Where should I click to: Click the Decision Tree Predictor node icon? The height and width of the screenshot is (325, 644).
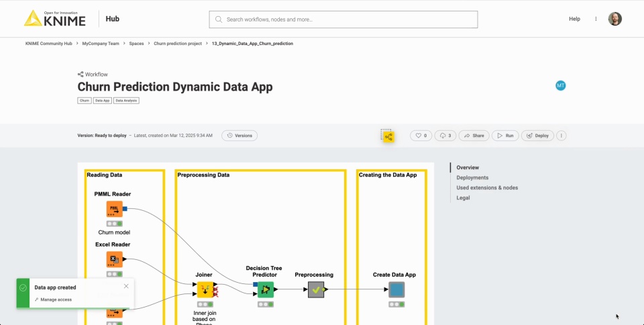point(266,289)
